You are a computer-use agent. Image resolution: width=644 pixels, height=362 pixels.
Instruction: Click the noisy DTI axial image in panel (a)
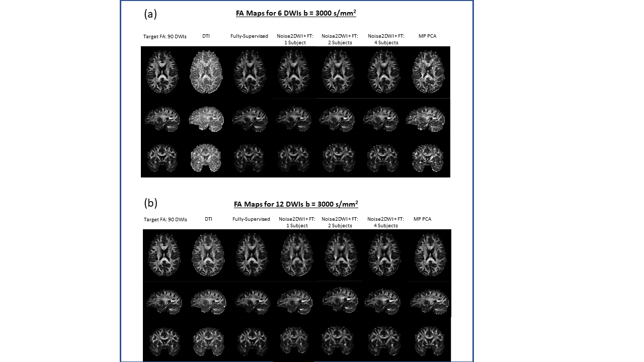[205, 72]
